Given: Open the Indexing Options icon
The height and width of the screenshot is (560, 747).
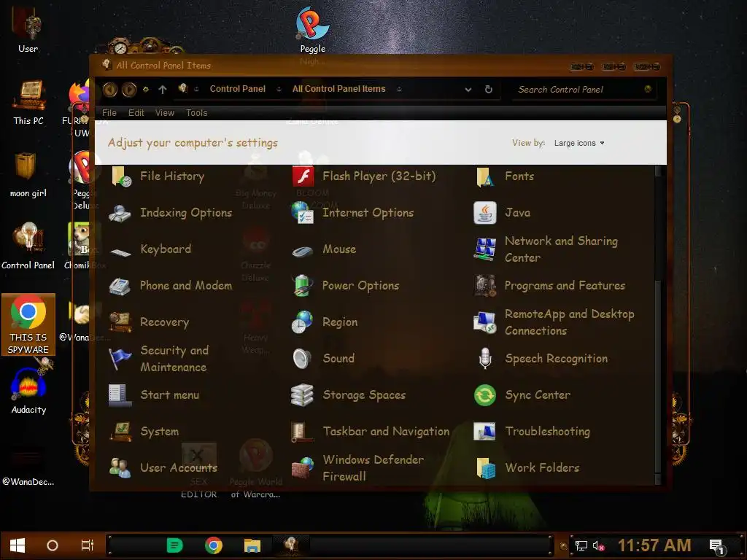Looking at the screenshot, I should [x=120, y=213].
